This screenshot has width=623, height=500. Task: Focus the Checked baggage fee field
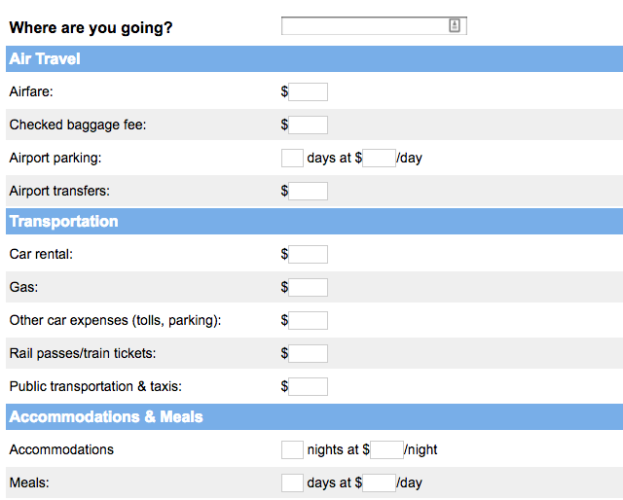coord(308,125)
